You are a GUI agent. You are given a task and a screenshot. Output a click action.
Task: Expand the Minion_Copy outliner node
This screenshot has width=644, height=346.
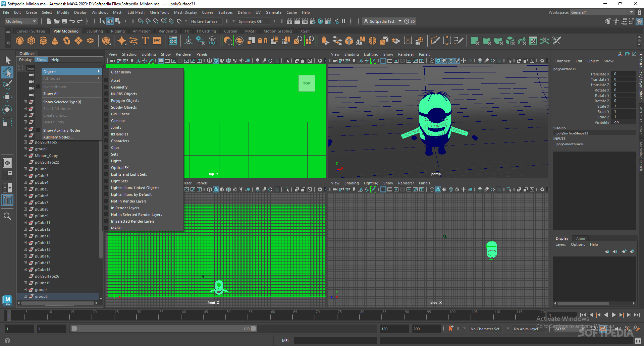(25, 156)
